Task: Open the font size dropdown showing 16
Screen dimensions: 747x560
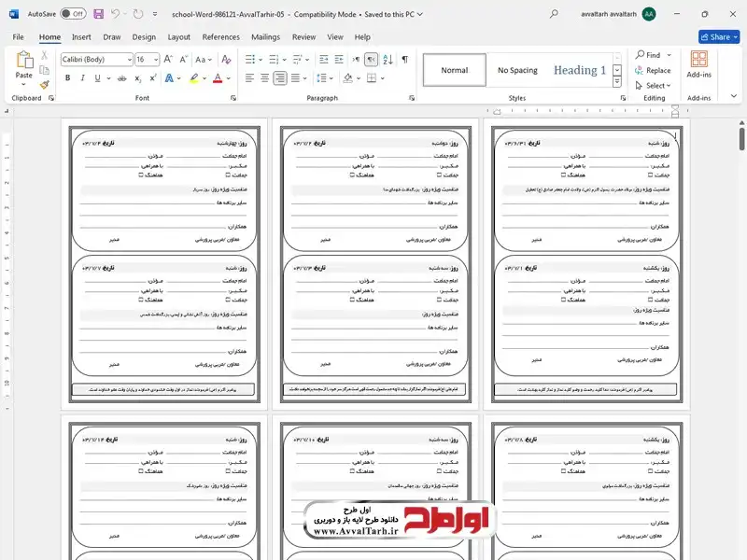Action: coord(156,60)
